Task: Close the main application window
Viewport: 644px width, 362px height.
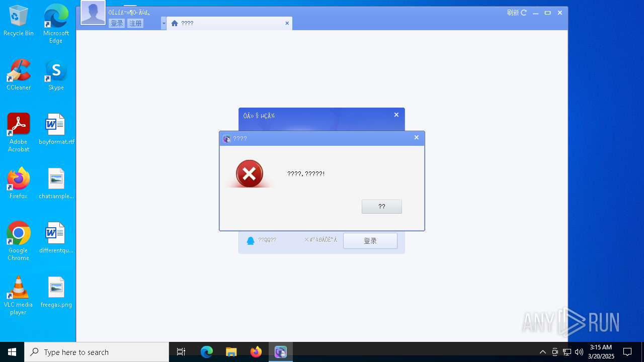Action: (560, 13)
